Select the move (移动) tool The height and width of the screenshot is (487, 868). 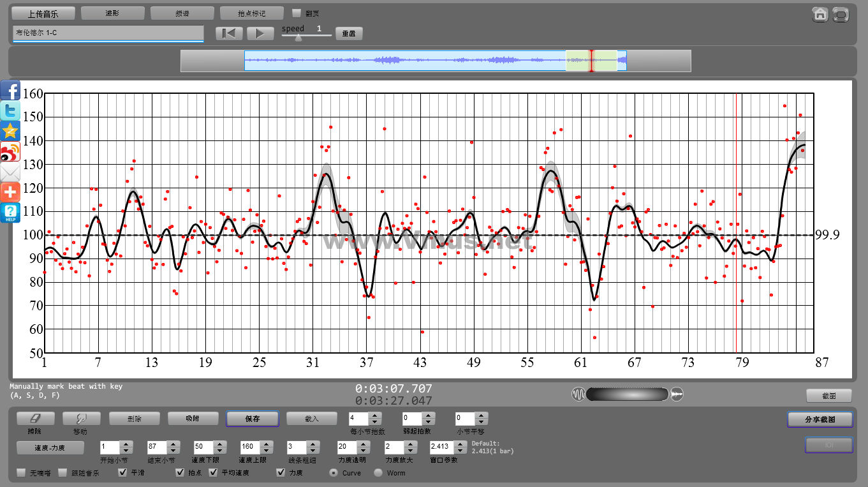82,419
